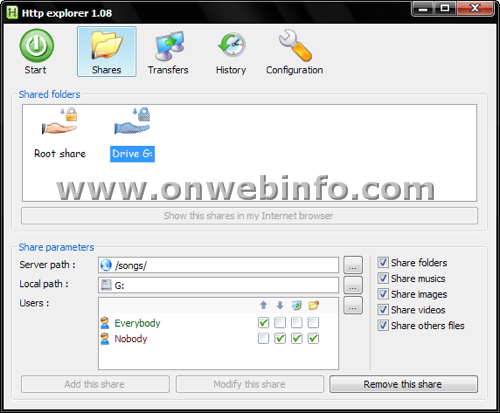Open the Configuration section
The image size is (500, 413).
click(295, 52)
